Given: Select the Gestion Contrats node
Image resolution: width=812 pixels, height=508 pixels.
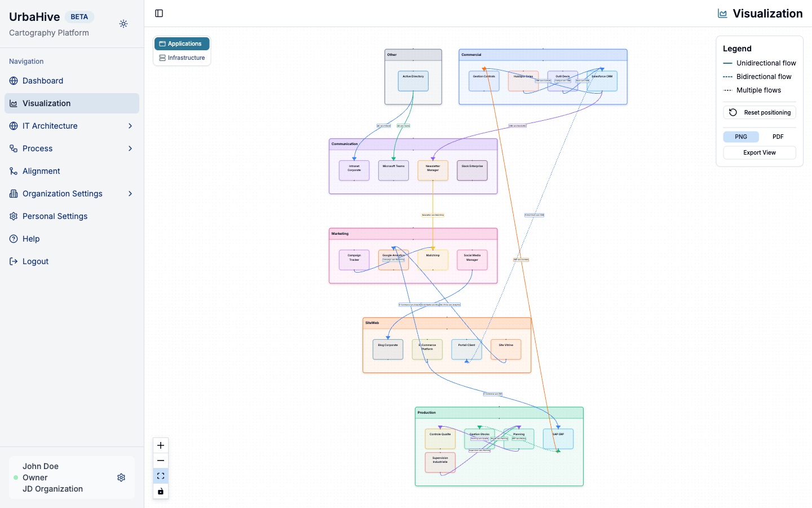Looking at the screenshot, I should point(484,81).
